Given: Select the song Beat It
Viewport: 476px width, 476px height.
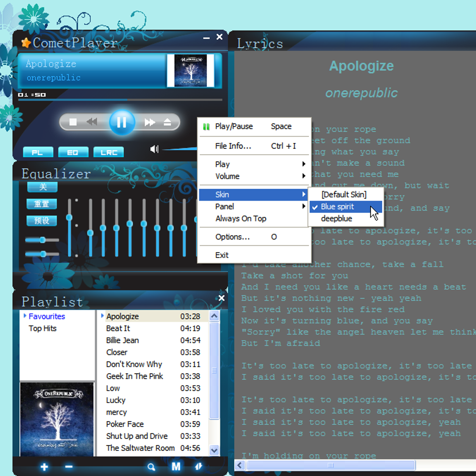Looking at the screenshot, I should [x=153, y=328].
